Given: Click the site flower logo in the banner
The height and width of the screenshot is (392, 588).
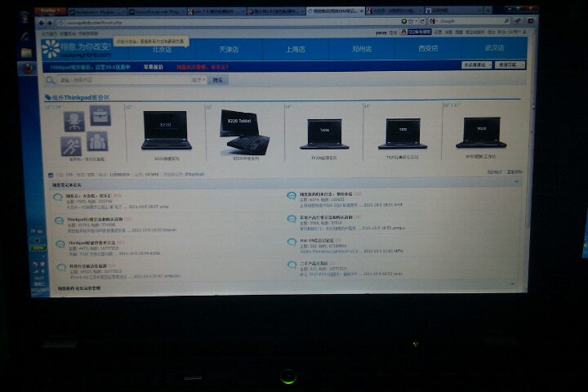Looking at the screenshot, I should tap(51, 49).
